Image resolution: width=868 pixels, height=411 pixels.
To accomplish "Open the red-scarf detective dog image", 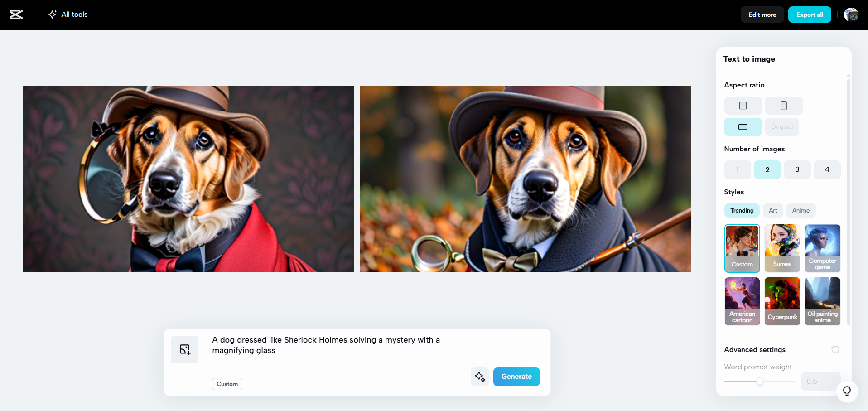I will point(188,179).
